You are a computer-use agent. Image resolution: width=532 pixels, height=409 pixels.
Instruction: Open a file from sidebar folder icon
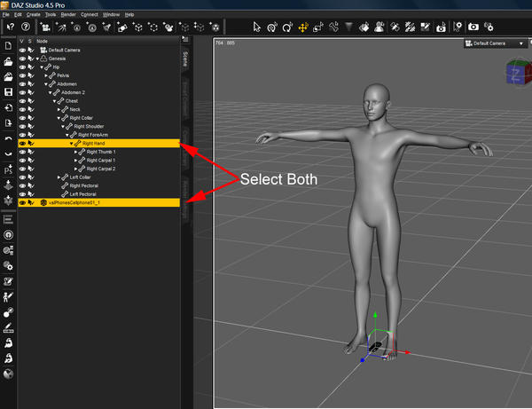8,61
